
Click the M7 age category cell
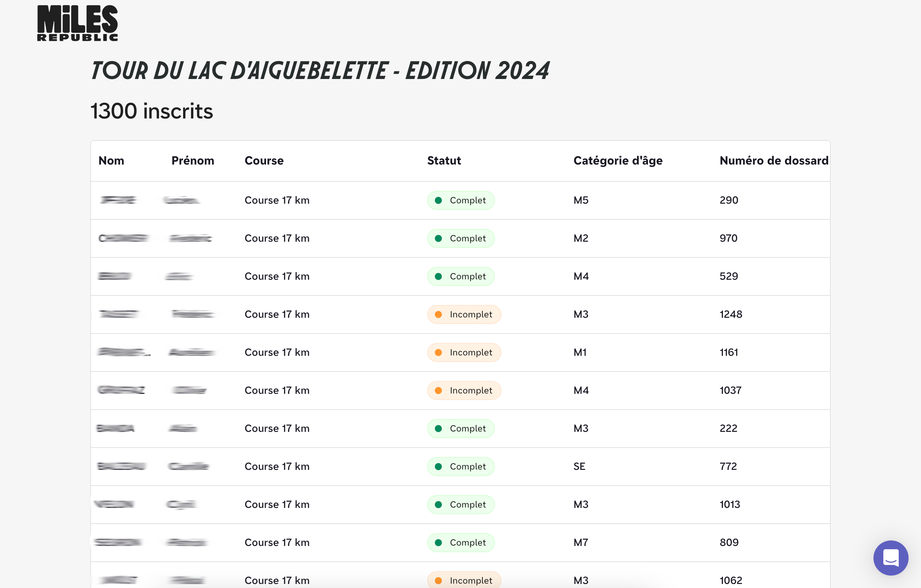[x=581, y=543]
